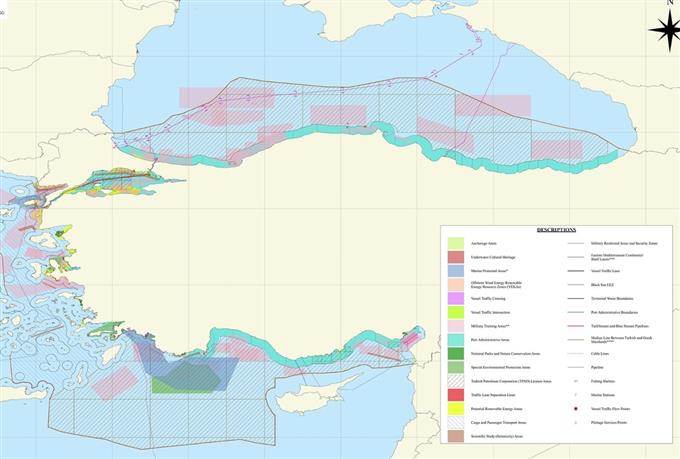Click the Marina Stations legend symbol
Screen dimensions: 680x459
(x=577, y=395)
